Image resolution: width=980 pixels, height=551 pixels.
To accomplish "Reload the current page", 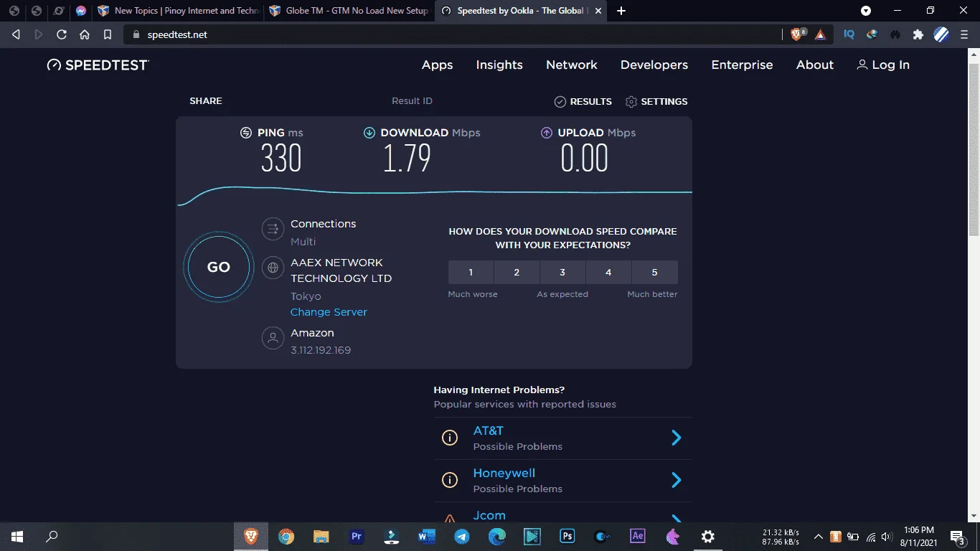I will [62, 34].
